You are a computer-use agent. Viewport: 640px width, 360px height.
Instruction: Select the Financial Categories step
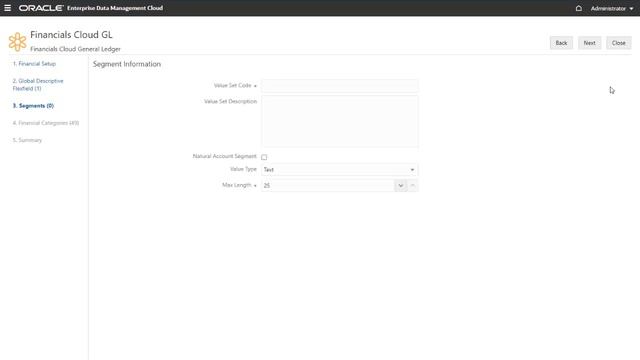click(46, 123)
